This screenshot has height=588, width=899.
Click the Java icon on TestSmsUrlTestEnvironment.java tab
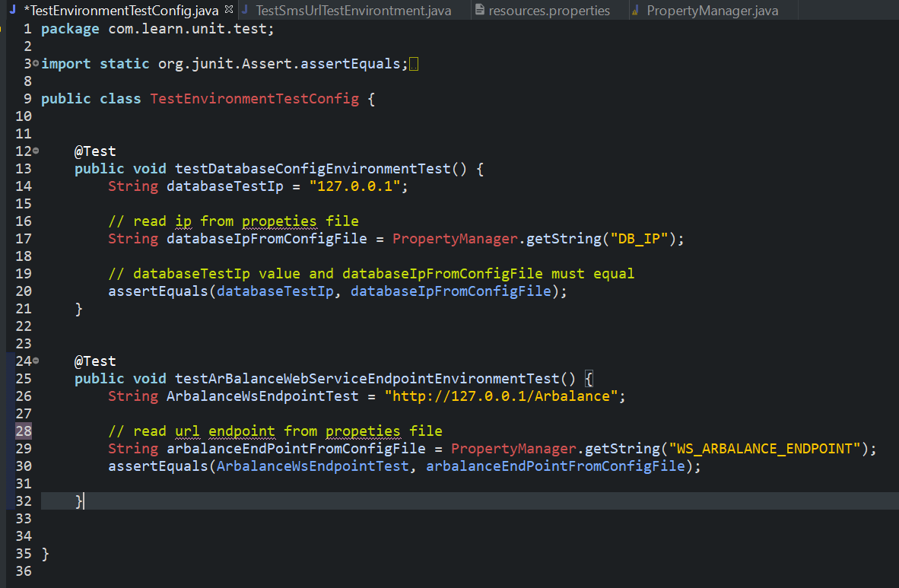point(243,11)
